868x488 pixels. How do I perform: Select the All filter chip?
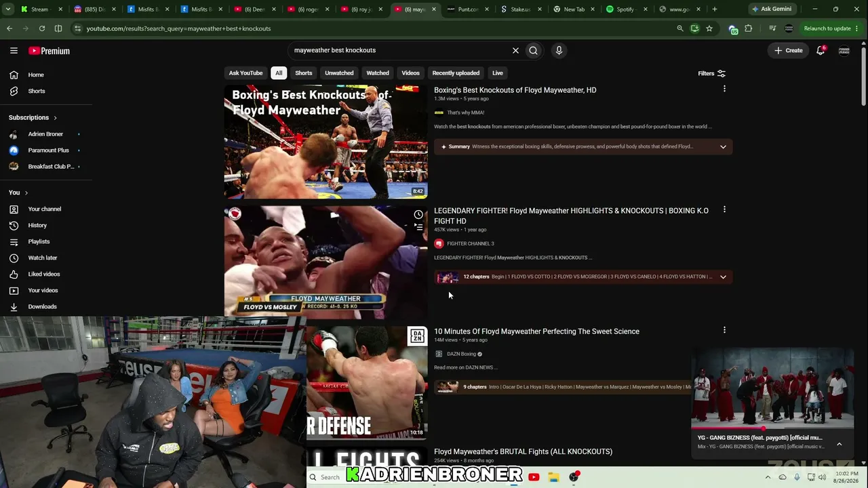[x=279, y=73]
